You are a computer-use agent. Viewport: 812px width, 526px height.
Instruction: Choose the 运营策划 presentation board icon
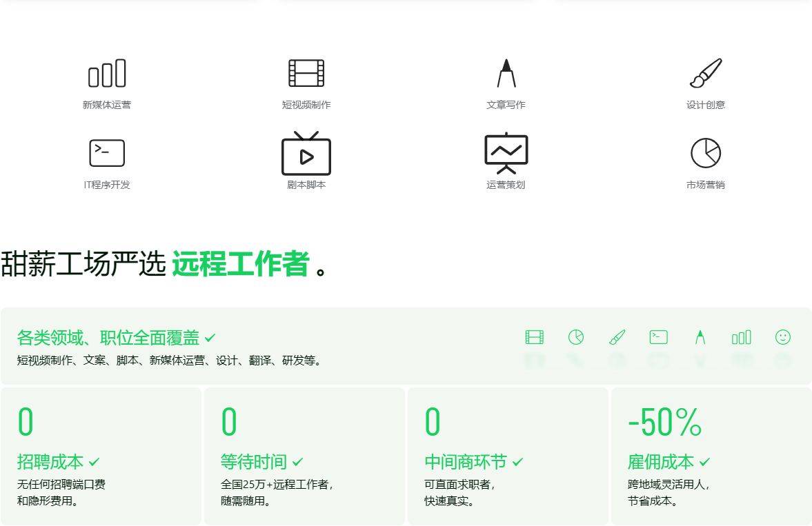pyautogui.click(x=506, y=153)
